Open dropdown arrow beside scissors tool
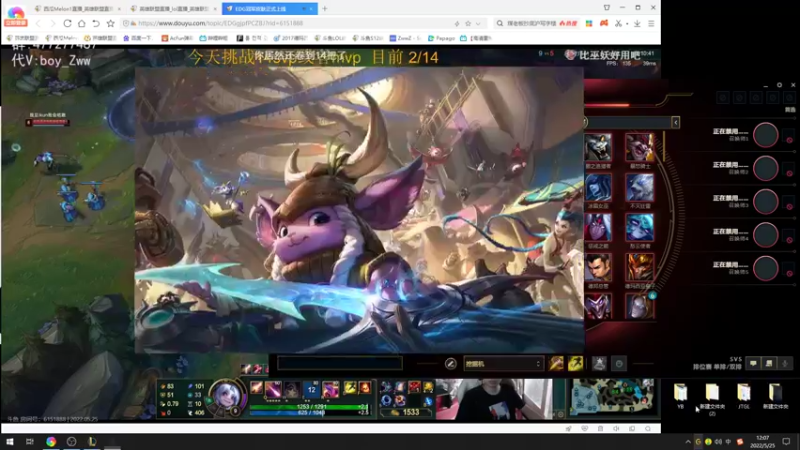This screenshot has width=800, height=450. 627,23
